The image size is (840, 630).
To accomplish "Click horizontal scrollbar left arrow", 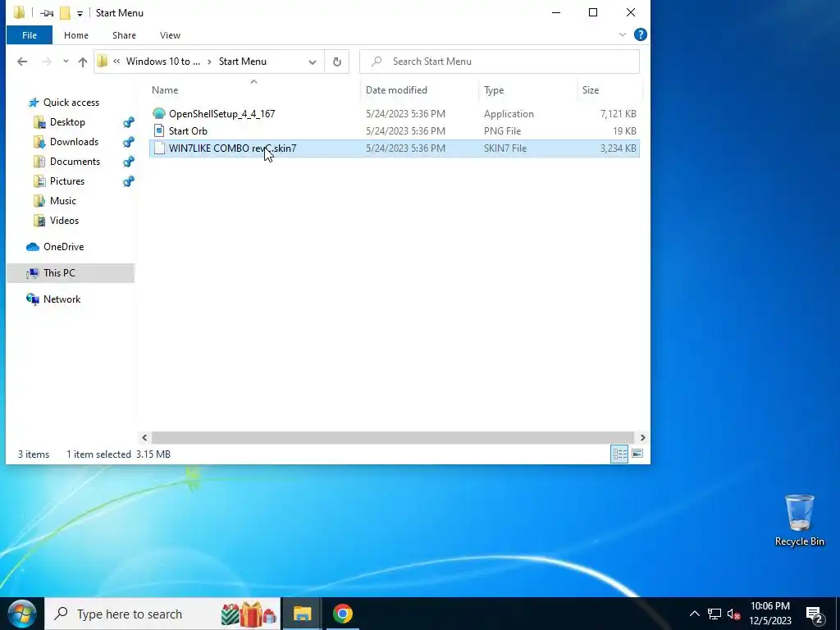I will (144, 438).
